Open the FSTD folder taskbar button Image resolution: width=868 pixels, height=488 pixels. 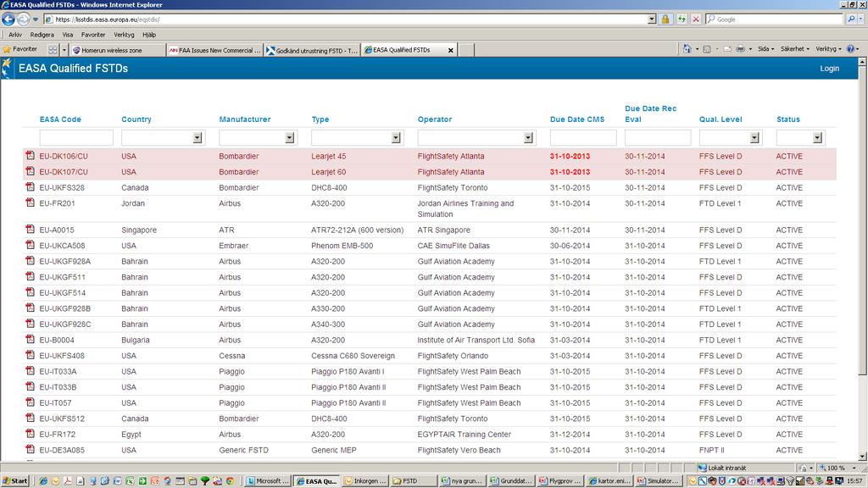414,481
